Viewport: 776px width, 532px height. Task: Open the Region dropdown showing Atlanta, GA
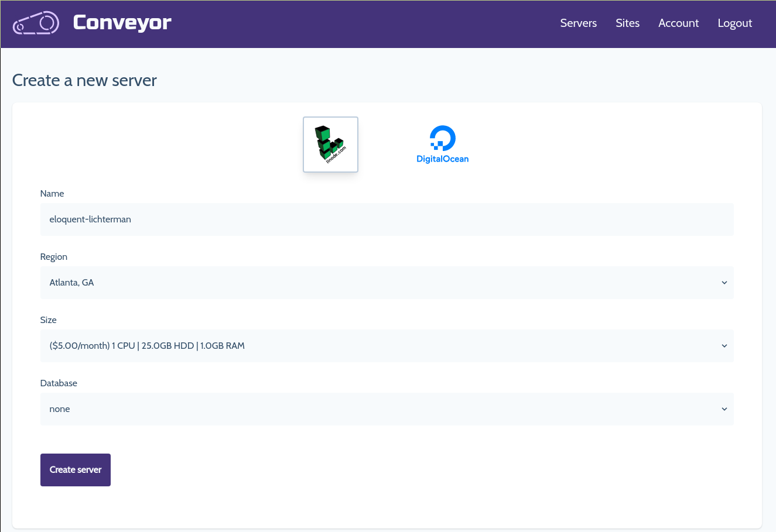(x=387, y=283)
